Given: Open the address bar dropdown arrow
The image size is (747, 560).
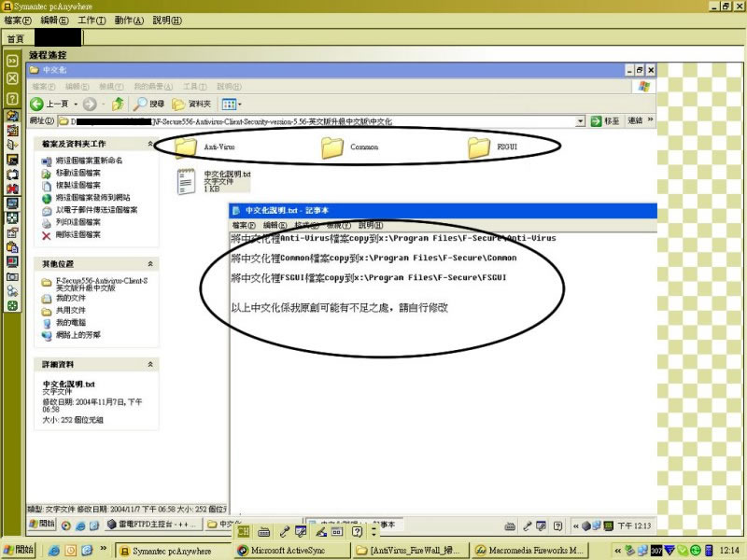Looking at the screenshot, I should [x=580, y=121].
